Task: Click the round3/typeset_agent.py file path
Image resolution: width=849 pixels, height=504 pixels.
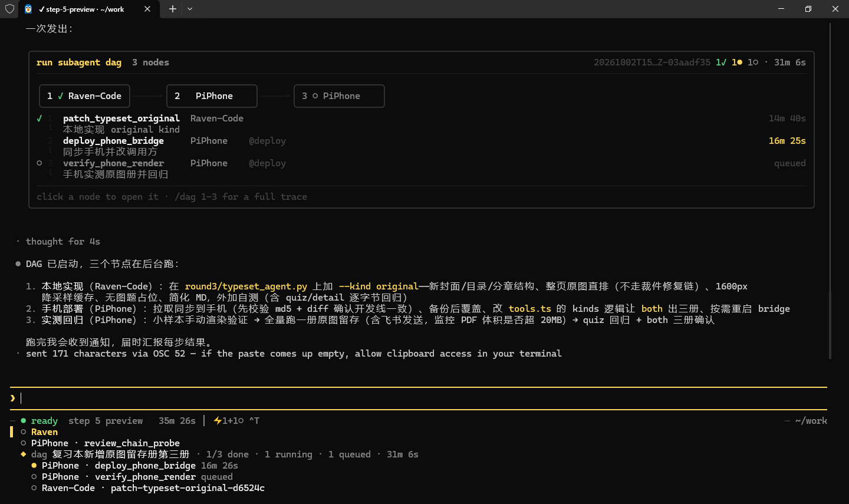Action: tap(246, 286)
